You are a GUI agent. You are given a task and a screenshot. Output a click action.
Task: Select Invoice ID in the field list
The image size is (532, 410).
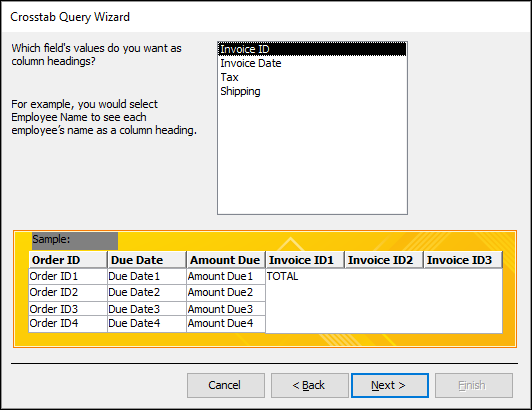pos(312,49)
